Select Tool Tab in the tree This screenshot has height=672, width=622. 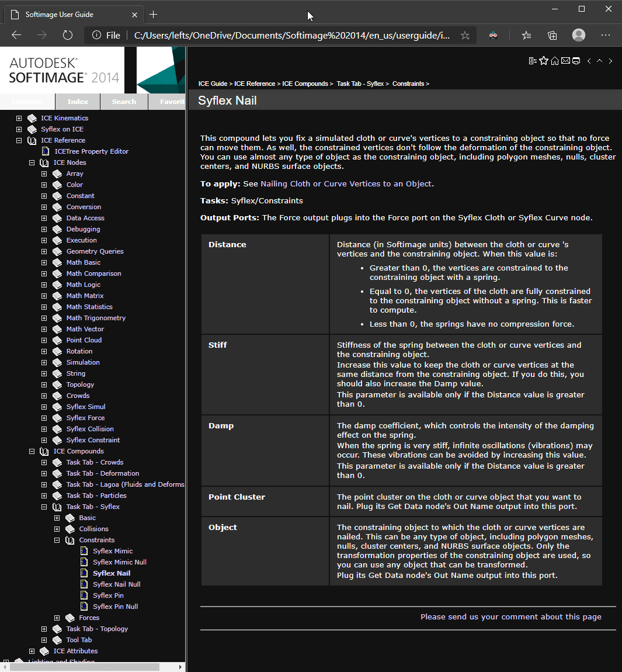79,640
